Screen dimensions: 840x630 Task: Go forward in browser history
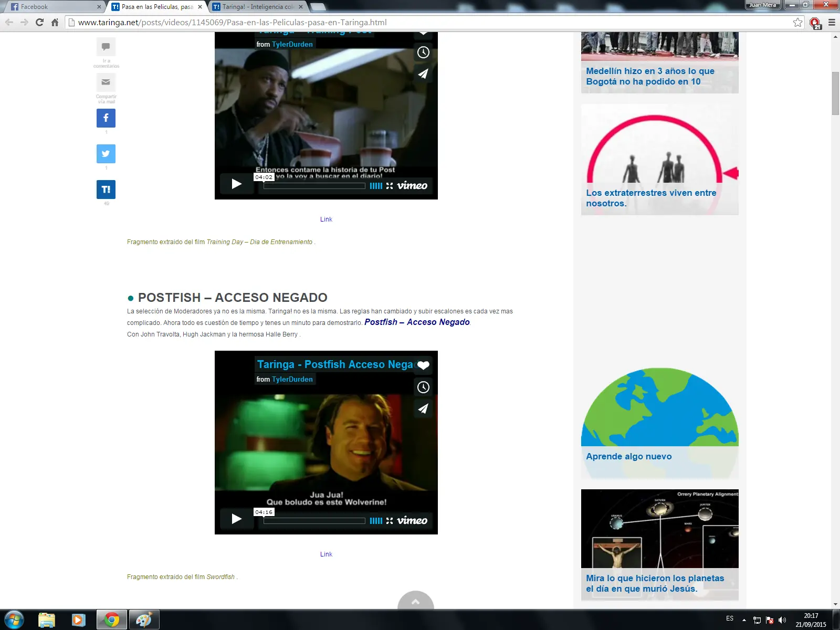point(24,23)
